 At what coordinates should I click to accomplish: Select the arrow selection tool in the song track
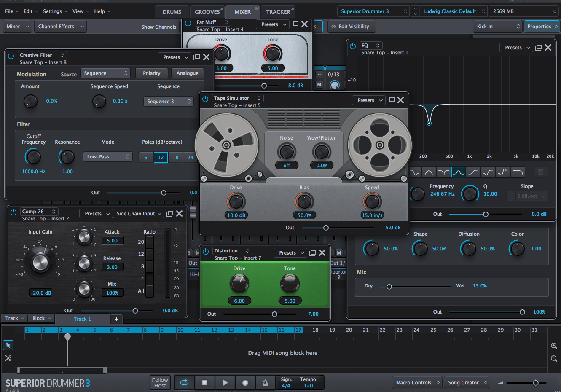pos(8,345)
